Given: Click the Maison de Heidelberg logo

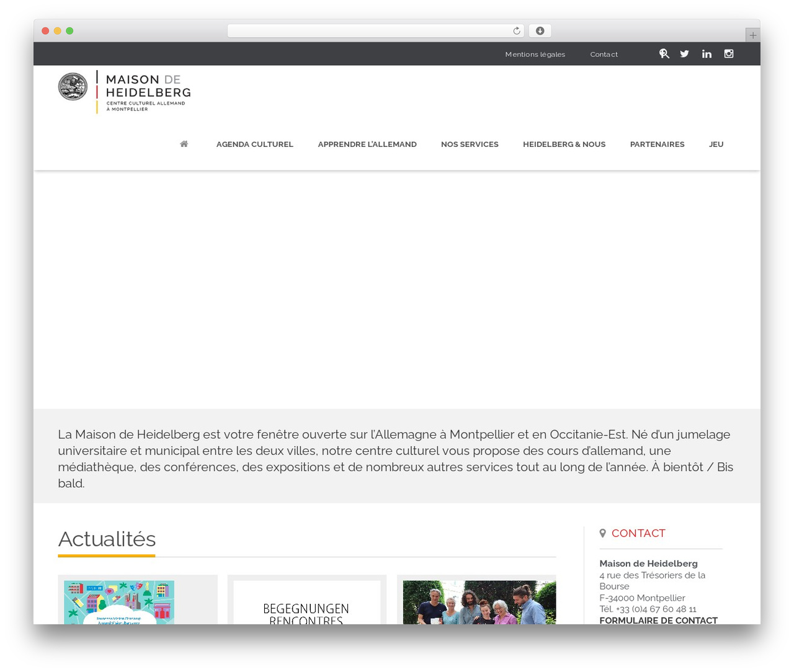Looking at the screenshot, I should pyautogui.click(x=125, y=92).
